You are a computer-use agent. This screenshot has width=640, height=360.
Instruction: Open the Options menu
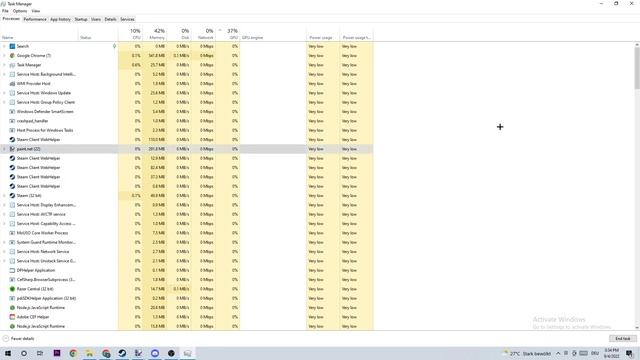coord(20,11)
